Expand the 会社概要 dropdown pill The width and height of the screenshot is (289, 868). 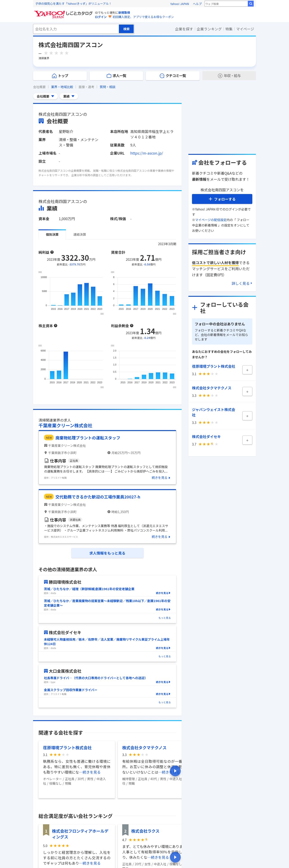pyautogui.click(x=45, y=96)
